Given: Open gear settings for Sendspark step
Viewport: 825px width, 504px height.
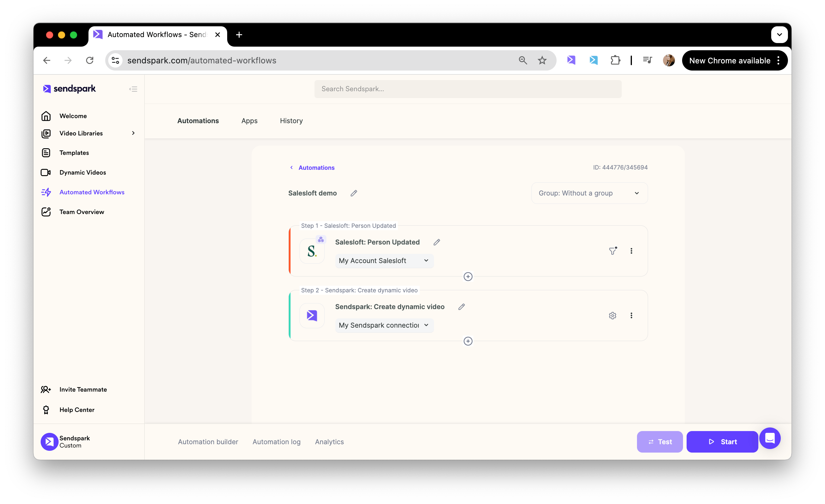Looking at the screenshot, I should point(613,315).
